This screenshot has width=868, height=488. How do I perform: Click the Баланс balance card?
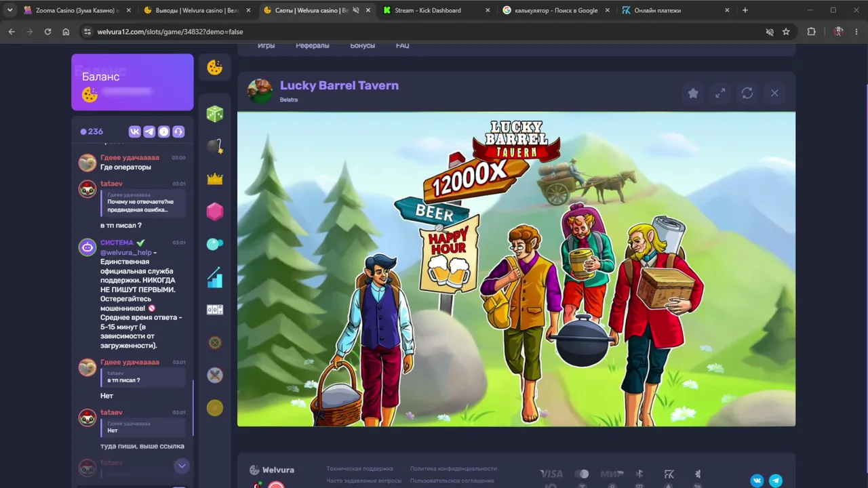coord(132,82)
